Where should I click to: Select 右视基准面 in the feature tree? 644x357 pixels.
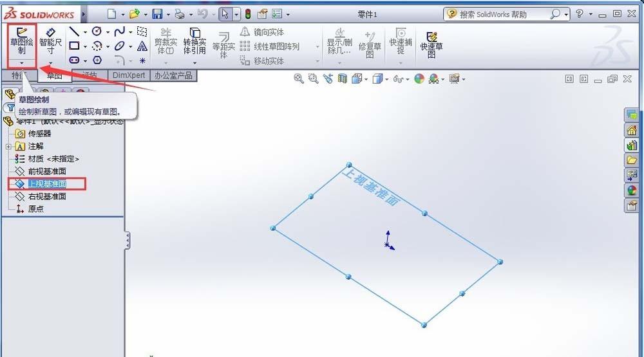point(47,197)
